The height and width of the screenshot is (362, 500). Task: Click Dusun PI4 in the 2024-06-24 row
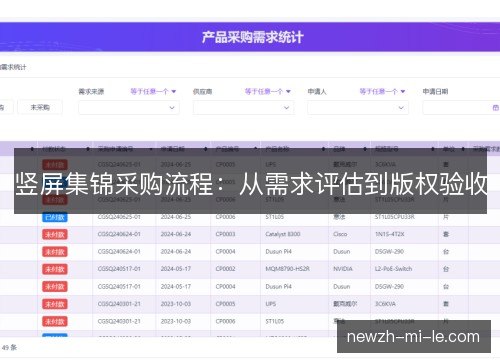pyautogui.click(x=278, y=252)
